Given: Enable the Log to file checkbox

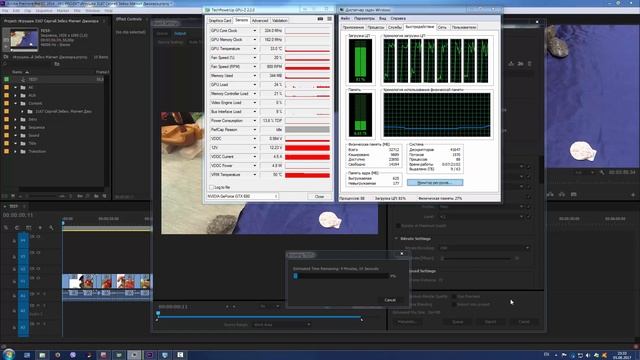Looking at the screenshot, I should (211, 187).
